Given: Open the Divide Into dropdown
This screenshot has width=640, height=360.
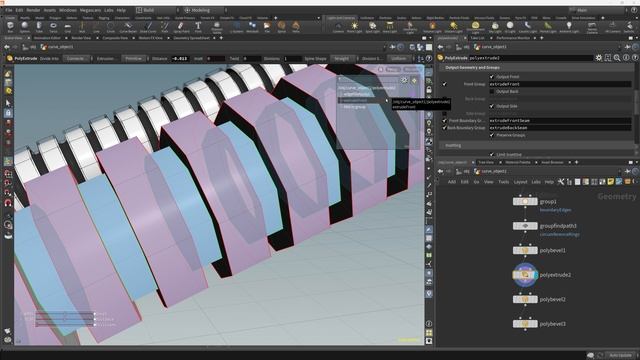Looking at the screenshot, I should pos(77,59).
